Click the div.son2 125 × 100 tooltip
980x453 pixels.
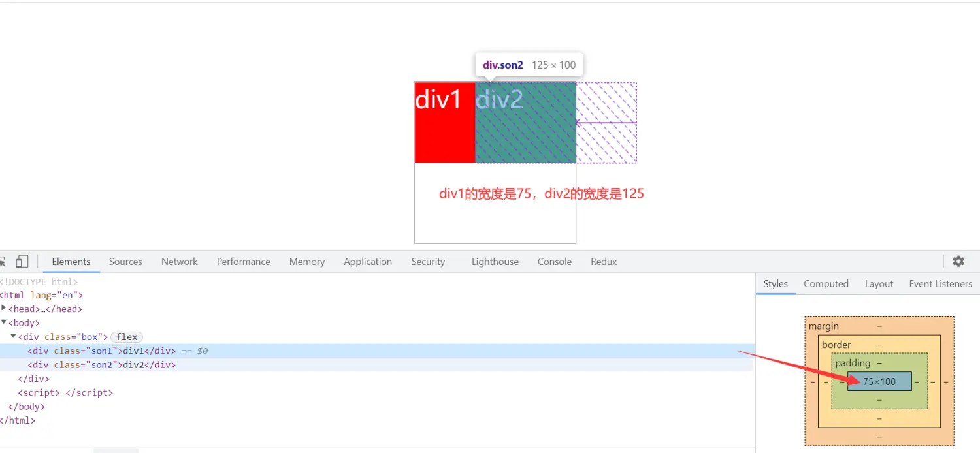coord(529,65)
